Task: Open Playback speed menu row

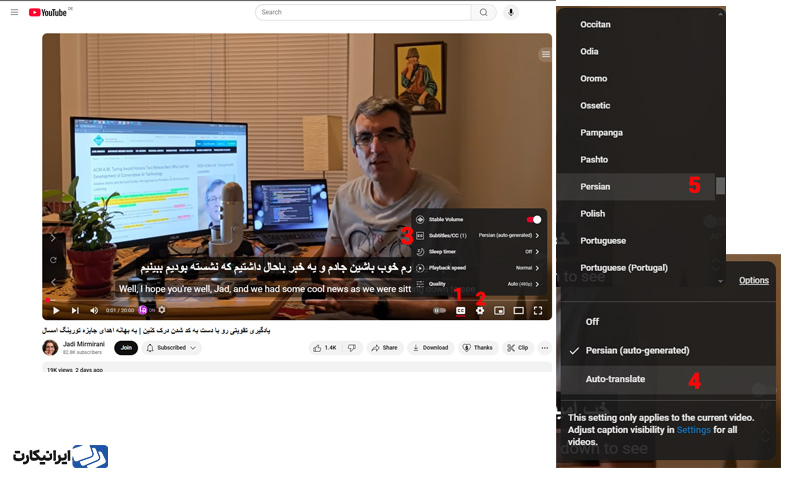Action: tap(479, 268)
